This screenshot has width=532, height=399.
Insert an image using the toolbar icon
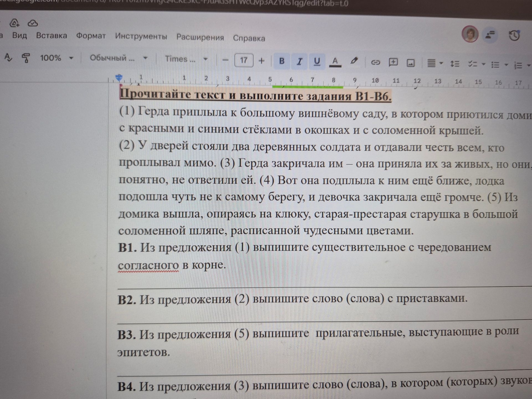410,63
